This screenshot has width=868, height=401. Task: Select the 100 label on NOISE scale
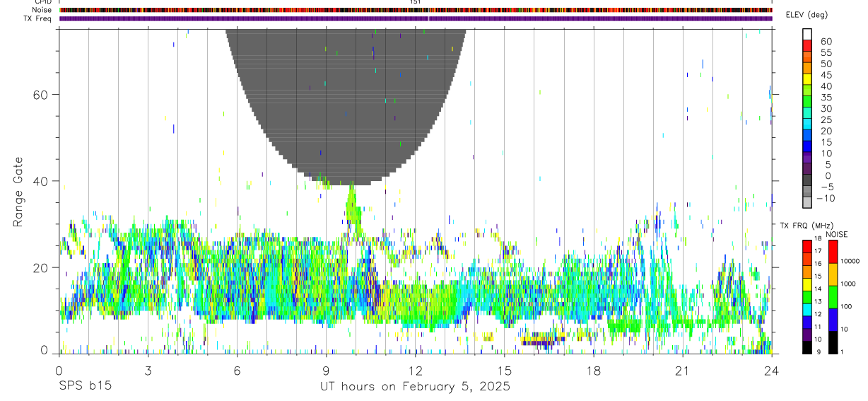[x=847, y=307]
